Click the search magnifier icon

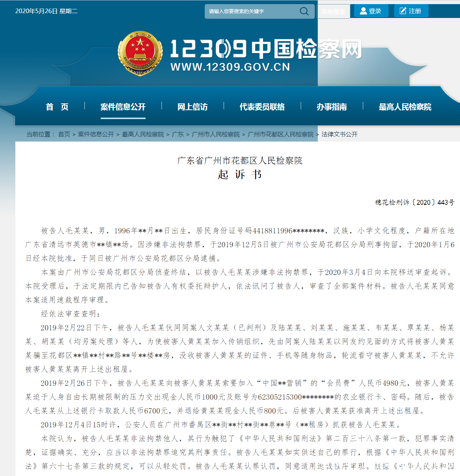coord(304,11)
